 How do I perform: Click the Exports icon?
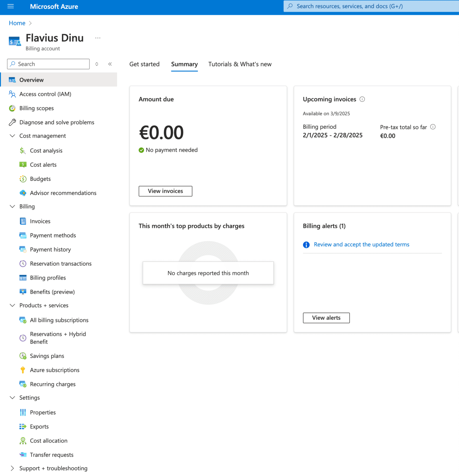(x=23, y=426)
